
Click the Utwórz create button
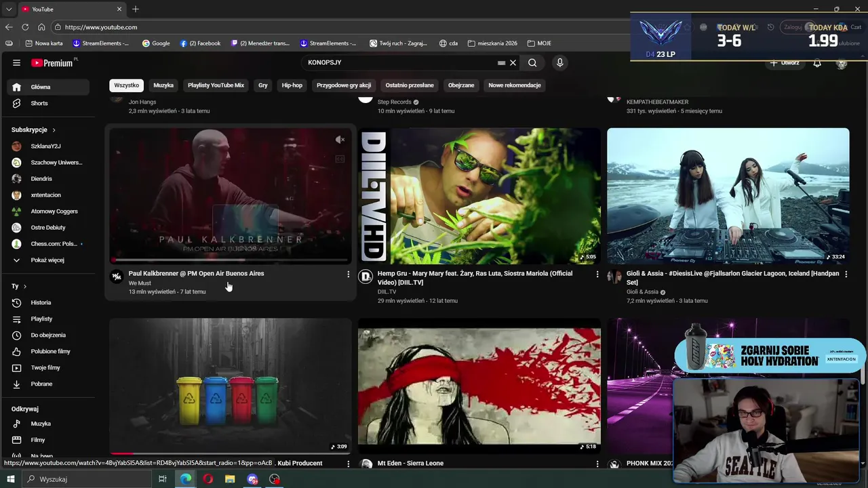tap(785, 63)
